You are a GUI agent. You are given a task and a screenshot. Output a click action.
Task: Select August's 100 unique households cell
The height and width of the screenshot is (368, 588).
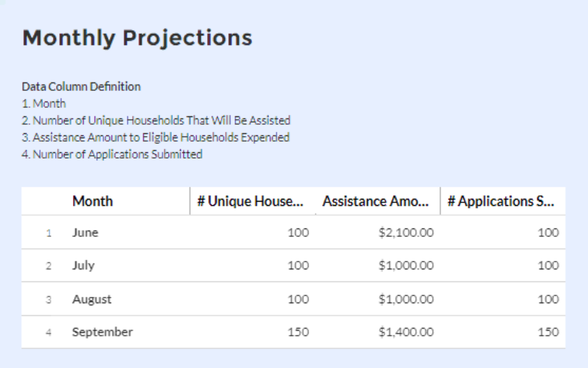click(x=298, y=299)
